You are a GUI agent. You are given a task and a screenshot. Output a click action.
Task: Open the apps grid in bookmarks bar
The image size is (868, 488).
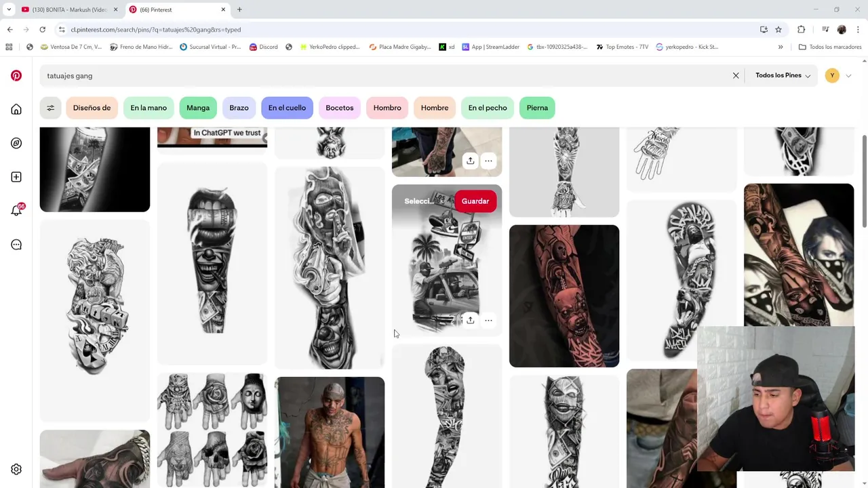9,47
